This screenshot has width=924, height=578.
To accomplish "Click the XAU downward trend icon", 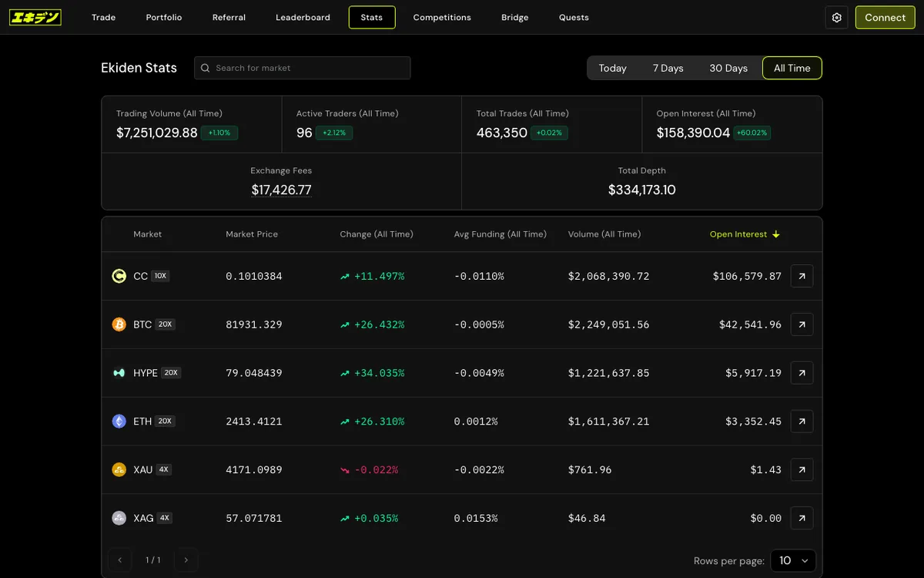I will [x=345, y=469].
